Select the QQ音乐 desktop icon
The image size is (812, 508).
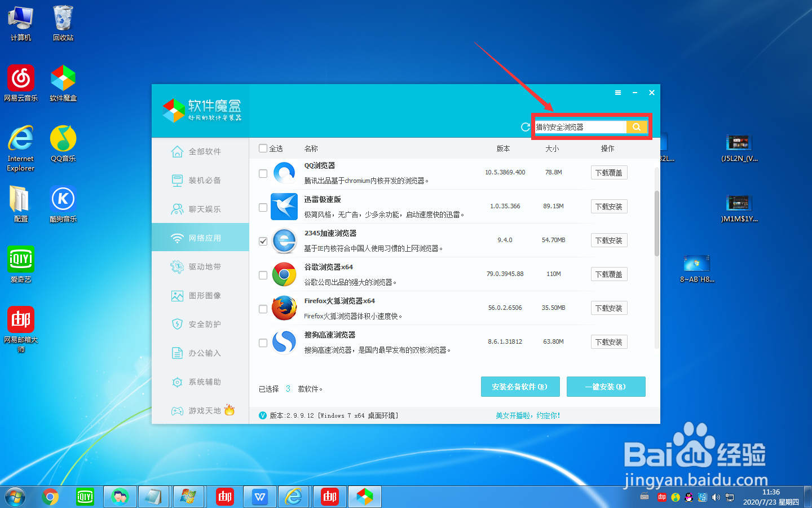(63, 143)
